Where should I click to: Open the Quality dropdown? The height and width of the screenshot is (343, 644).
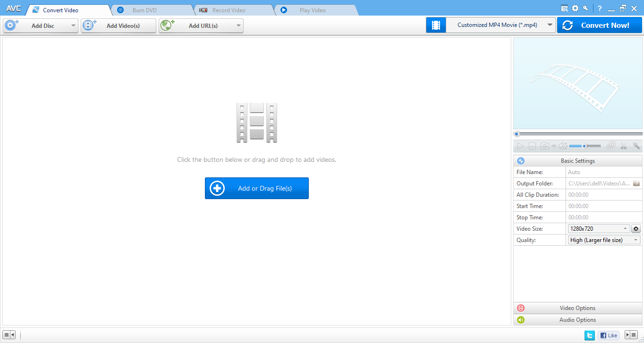(x=604, y=240)
